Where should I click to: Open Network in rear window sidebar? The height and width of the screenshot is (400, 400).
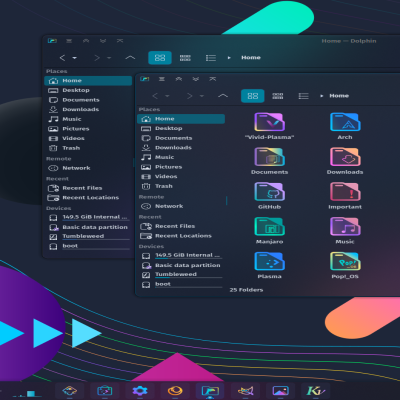click(x=88, y=168)
